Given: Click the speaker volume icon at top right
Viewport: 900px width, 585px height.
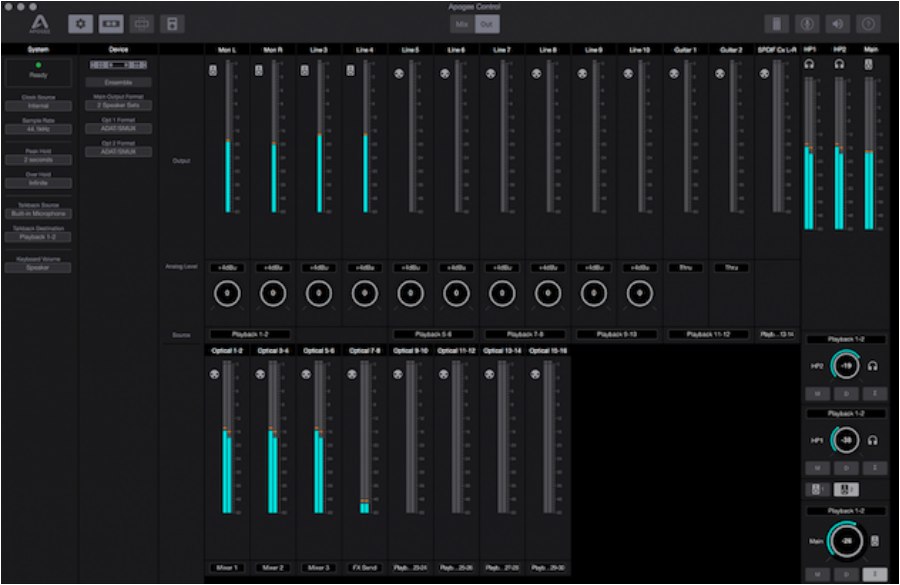Looking at the screenshot, I should point(837,24).
